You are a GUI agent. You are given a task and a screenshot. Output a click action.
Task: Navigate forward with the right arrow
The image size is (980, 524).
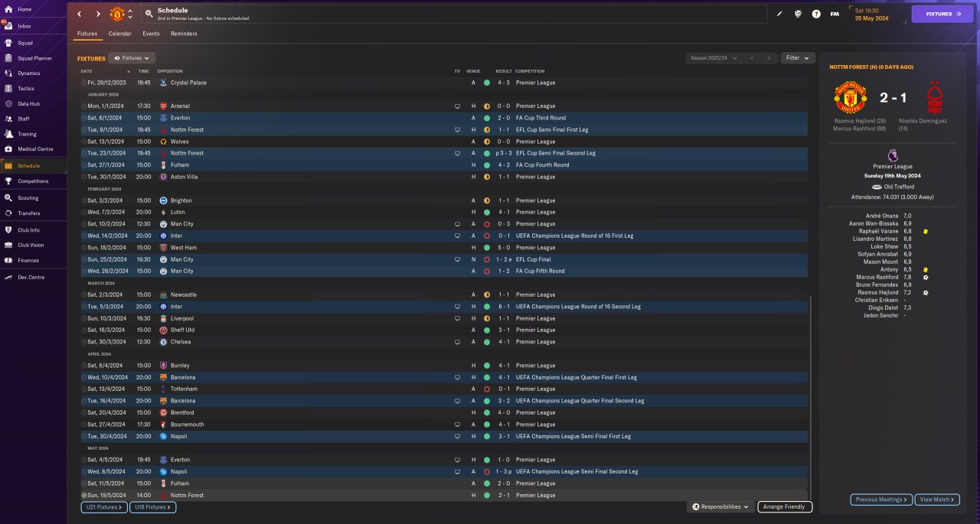coord(98,14)
